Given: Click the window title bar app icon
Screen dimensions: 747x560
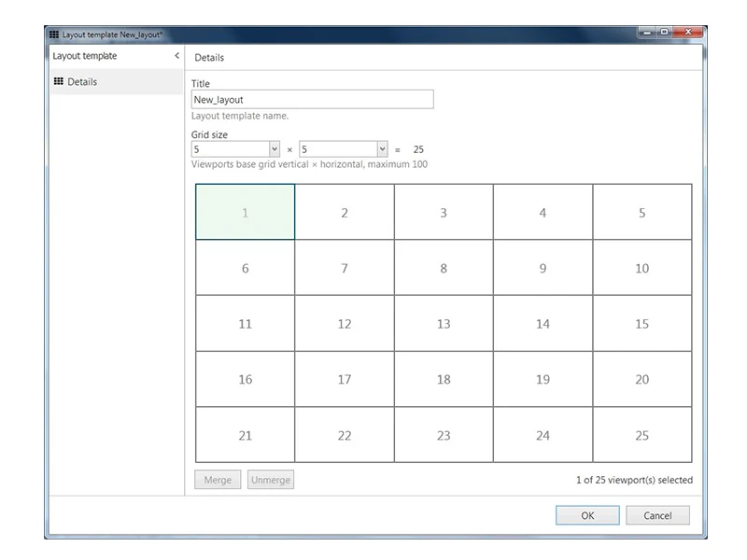Looking at the screenshot, I should point(53,34).
